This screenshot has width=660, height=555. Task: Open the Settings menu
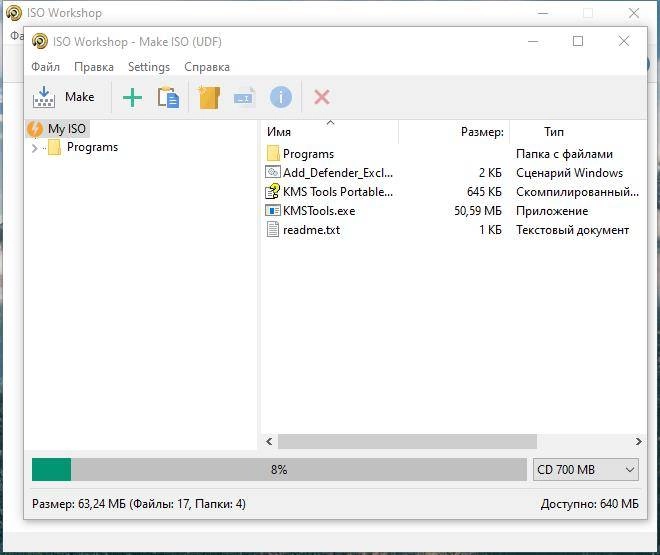coord(149,67)
